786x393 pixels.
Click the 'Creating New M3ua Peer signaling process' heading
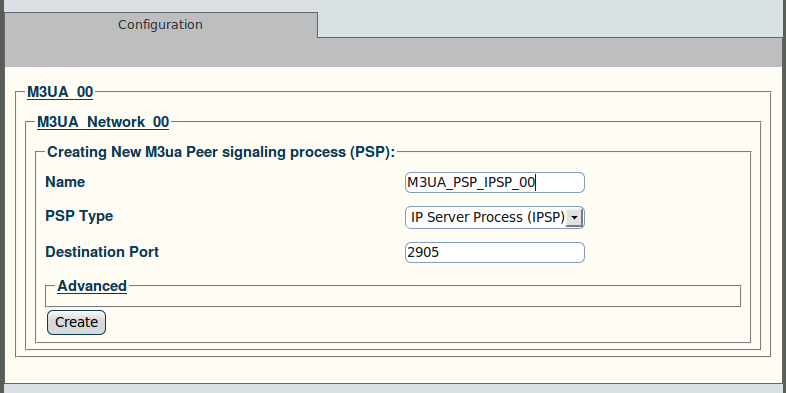[221, 152]
